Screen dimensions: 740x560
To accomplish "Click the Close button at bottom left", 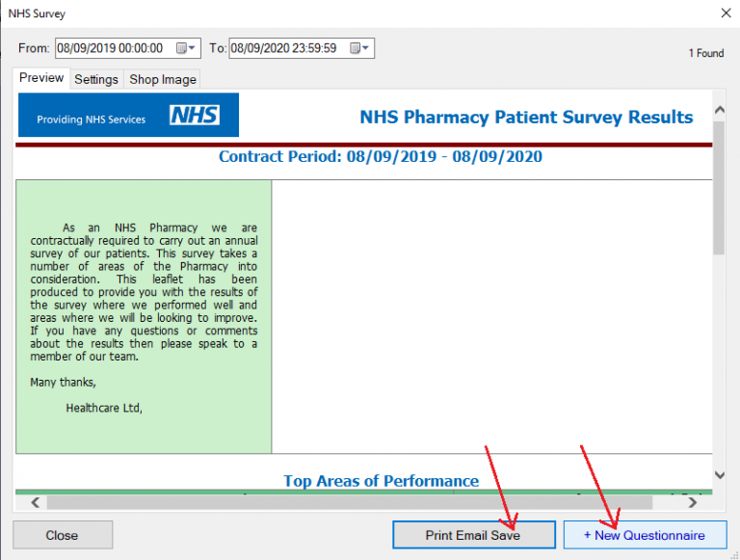I will coord(63,535).
